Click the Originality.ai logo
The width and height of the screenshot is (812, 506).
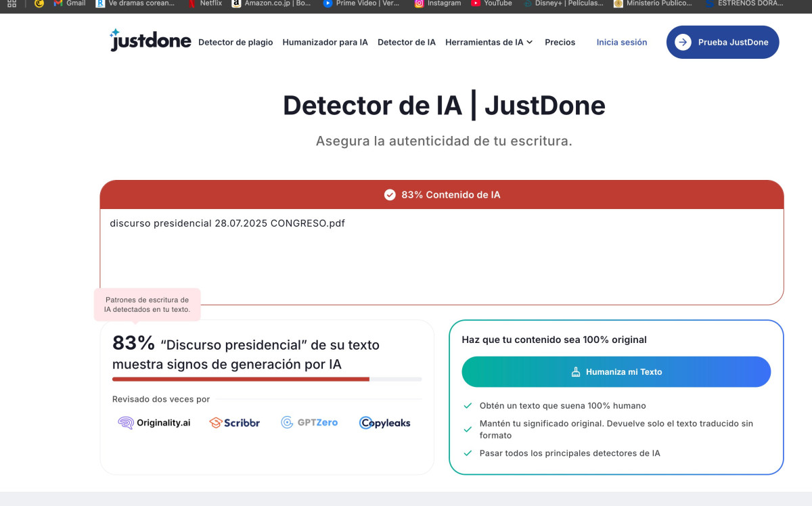click(154, 423)
